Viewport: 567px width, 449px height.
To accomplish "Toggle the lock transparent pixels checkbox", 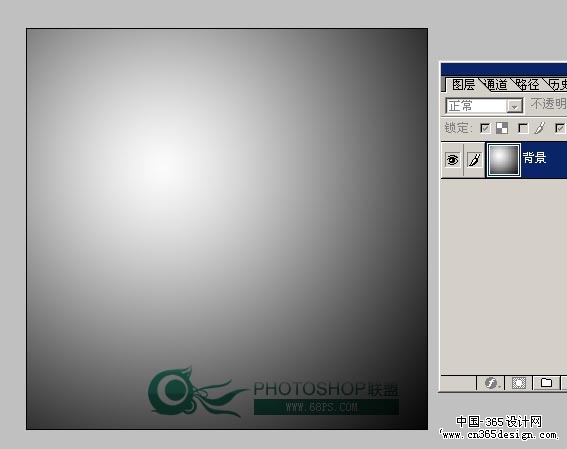I will point(485,128).
